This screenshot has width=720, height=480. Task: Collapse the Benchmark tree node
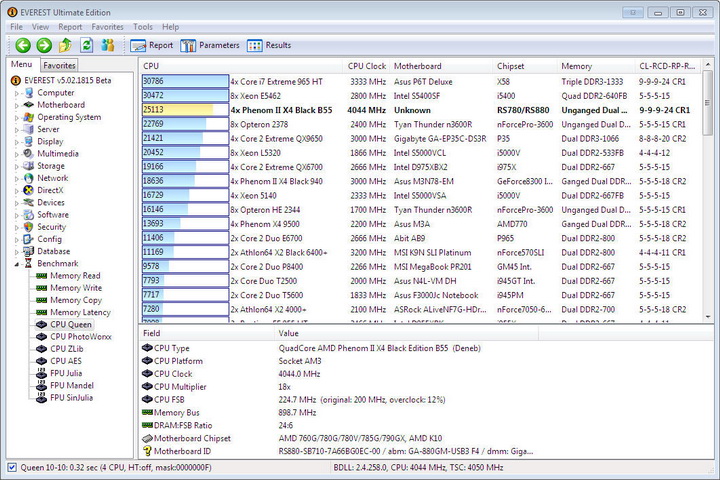(17, 264)
